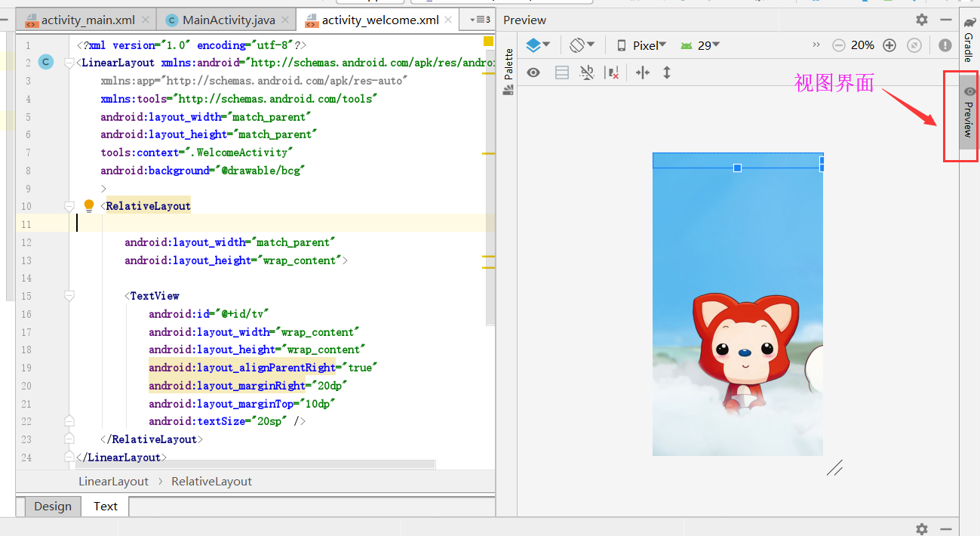Click the horizontal align guideline icon
This screenshot has height=536, width=980.
[x=643, y=72]
